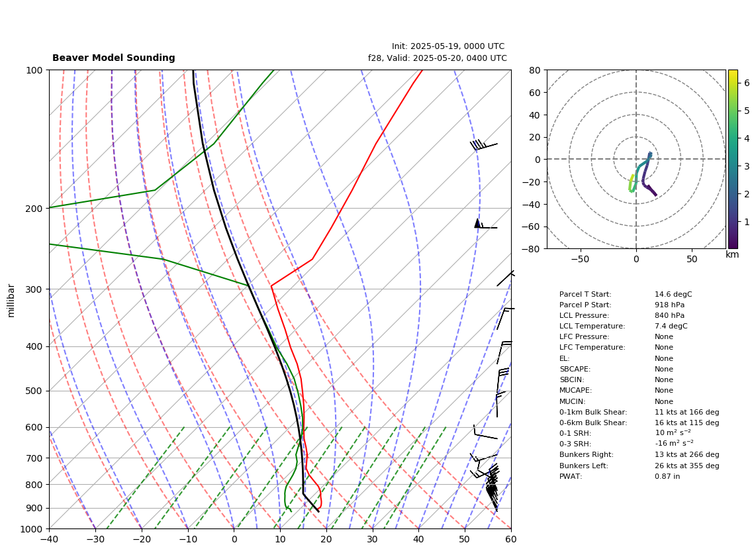The height and width of the screenshot is (551, 756).
Task: Click the 'Init: 2025-05-19, 0000 UTC' text
Action: tap(448, 46)
